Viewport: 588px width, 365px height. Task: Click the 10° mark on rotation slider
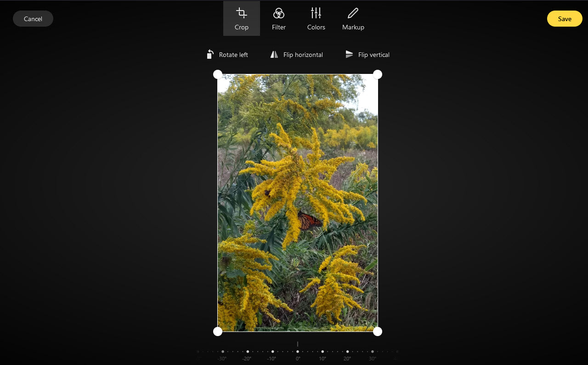(322, 352)
